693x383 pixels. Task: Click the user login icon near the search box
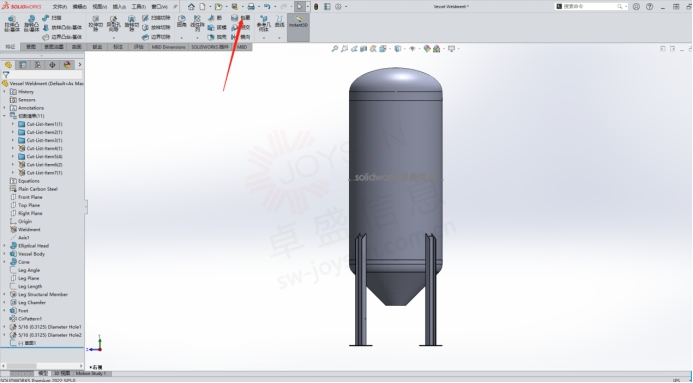[636, 7]
